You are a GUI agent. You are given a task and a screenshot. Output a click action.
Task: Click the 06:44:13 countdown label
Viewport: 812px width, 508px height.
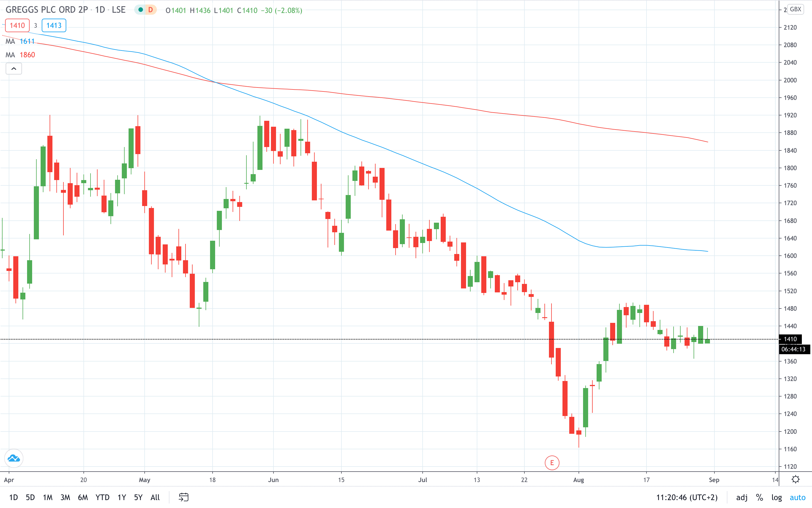click(x=794, y=349)
